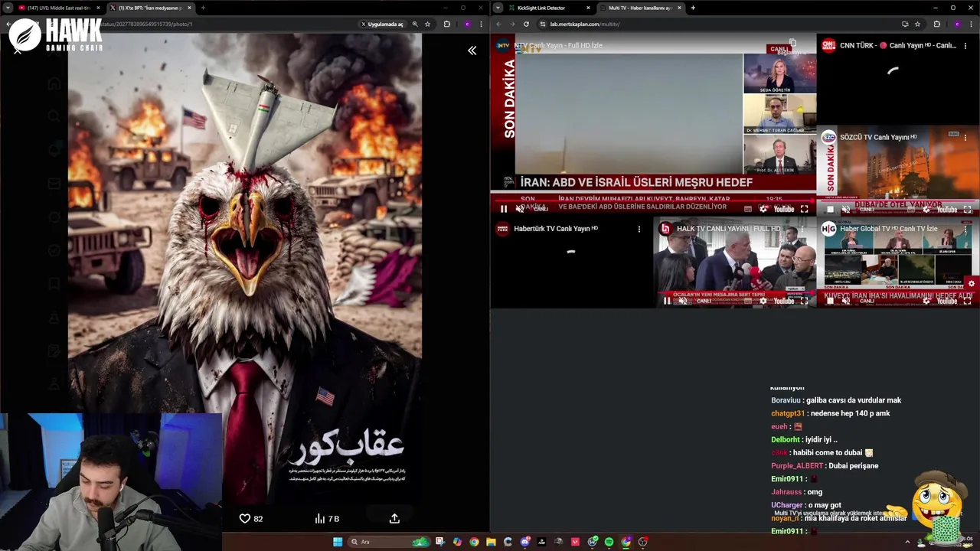
Task: Like the post with heart icon
Action: pyautogui.click(x=245, y=518)
